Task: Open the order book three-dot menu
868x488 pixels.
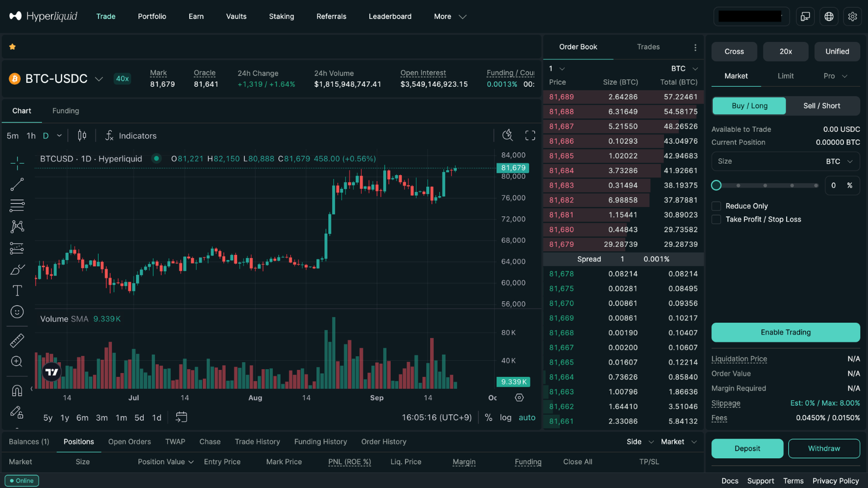Action: pos(695,48)
